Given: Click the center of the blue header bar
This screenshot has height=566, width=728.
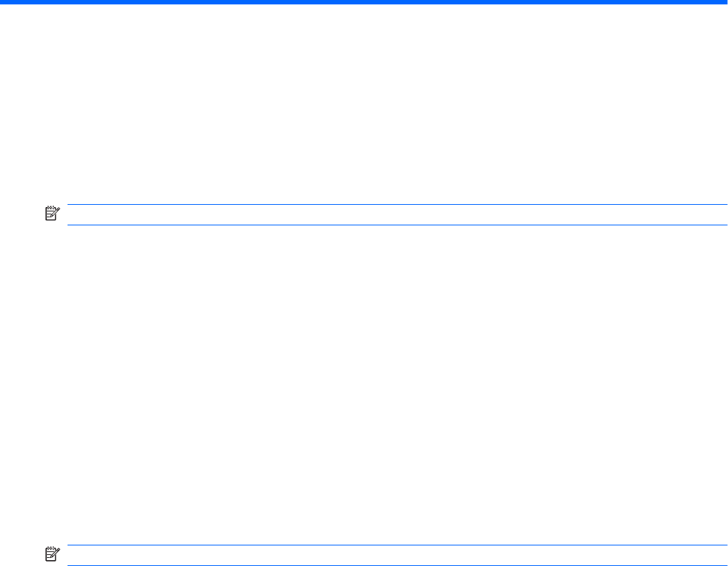Looking at the screenshot, I should [x=364, y=3].
